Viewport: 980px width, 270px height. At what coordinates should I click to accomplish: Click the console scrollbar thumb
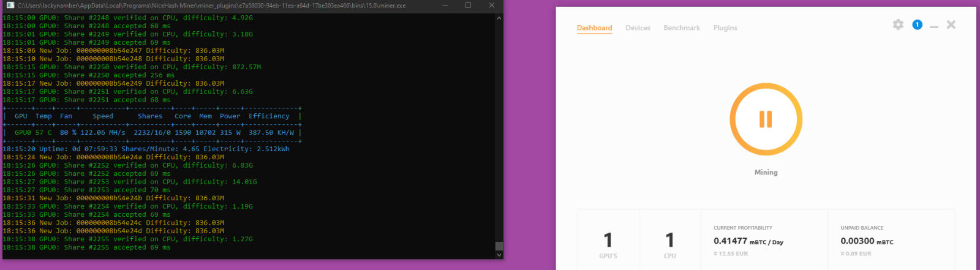[499, 246]
